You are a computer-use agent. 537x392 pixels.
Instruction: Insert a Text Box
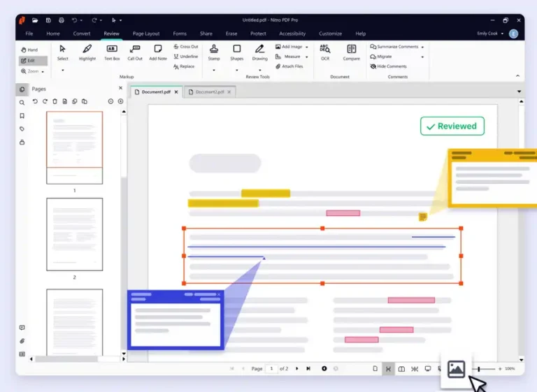112,52
